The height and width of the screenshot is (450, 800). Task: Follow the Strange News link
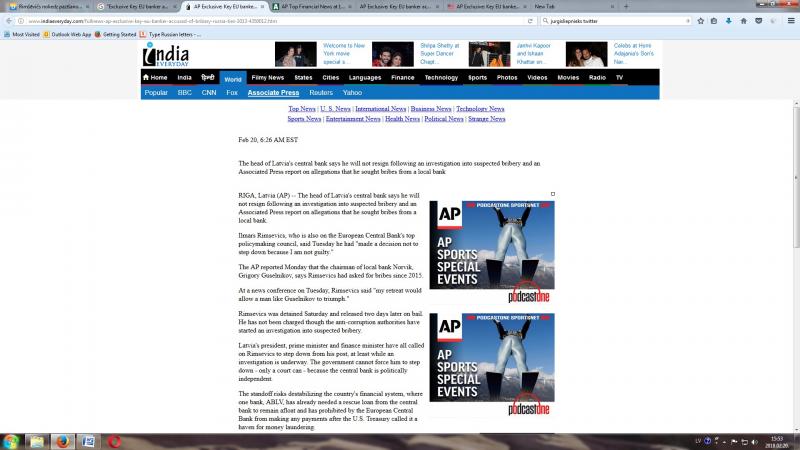point(486,118)
